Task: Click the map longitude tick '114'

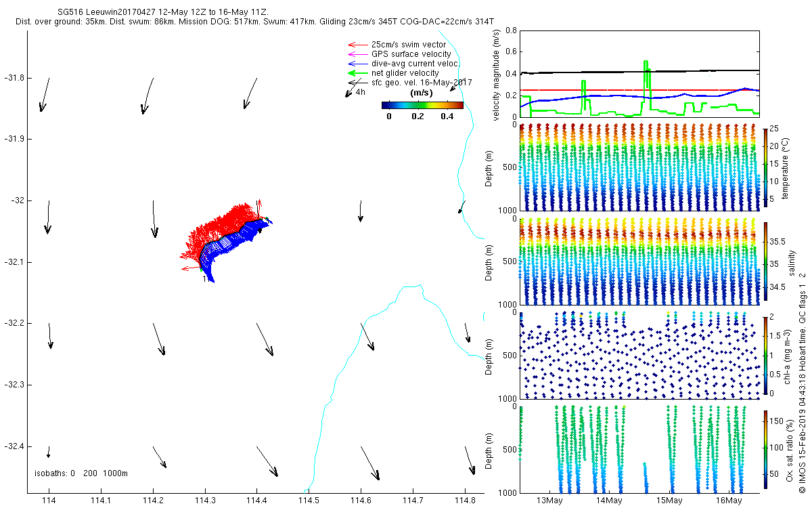Action: pyautogui.click(x=49, y=500)
